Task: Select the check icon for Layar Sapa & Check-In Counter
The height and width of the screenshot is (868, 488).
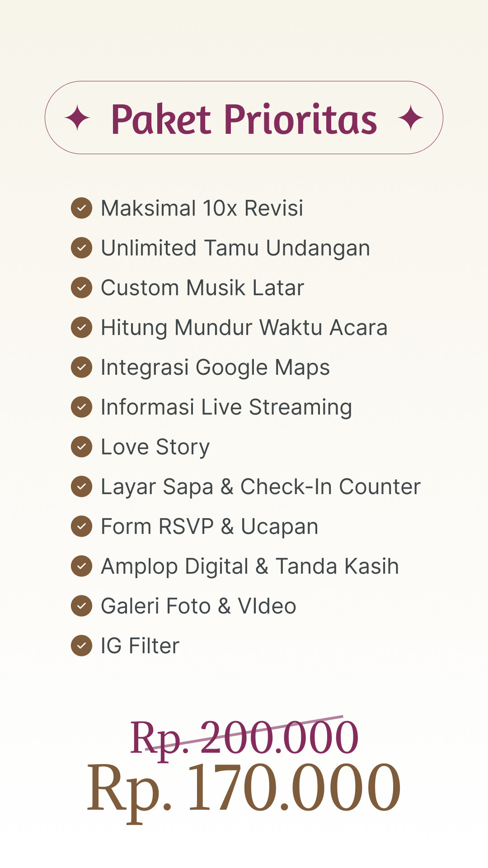Action: (82, 486)
